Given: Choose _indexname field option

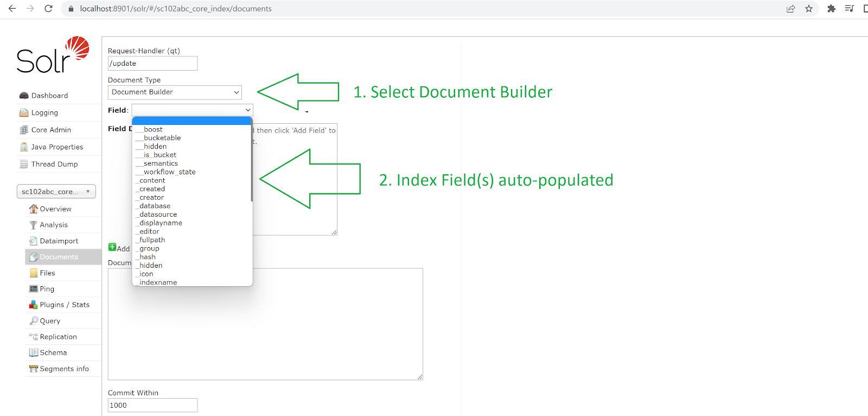Looking at the screenshot, I should pyautogui.click(x=192, y=282).
